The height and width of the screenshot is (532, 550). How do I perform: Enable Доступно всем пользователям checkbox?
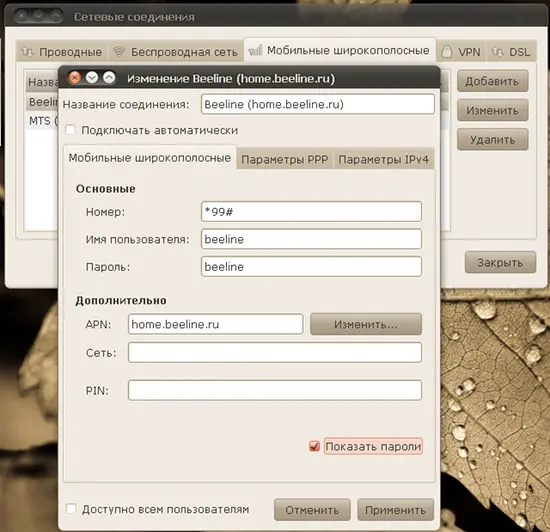point(71,509)
